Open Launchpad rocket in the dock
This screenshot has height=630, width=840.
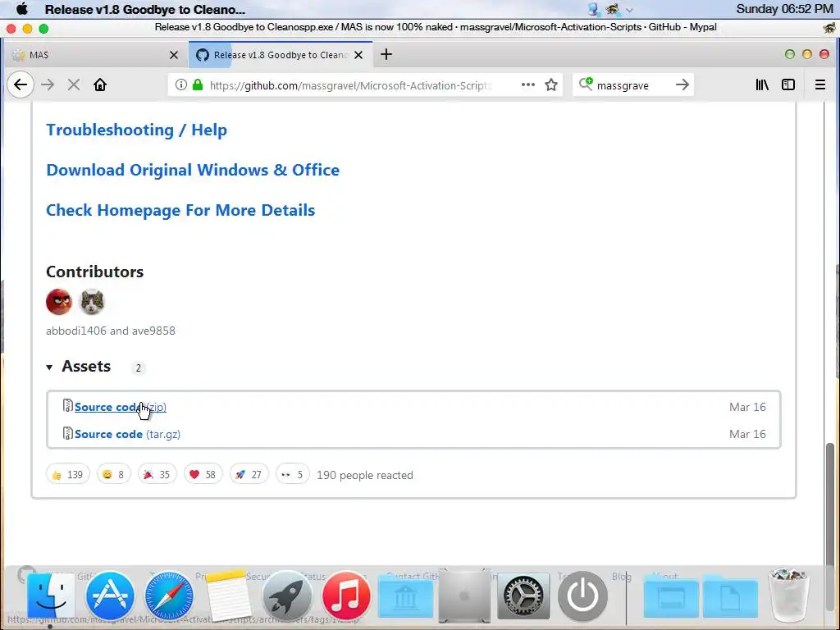tap(287, 596)
